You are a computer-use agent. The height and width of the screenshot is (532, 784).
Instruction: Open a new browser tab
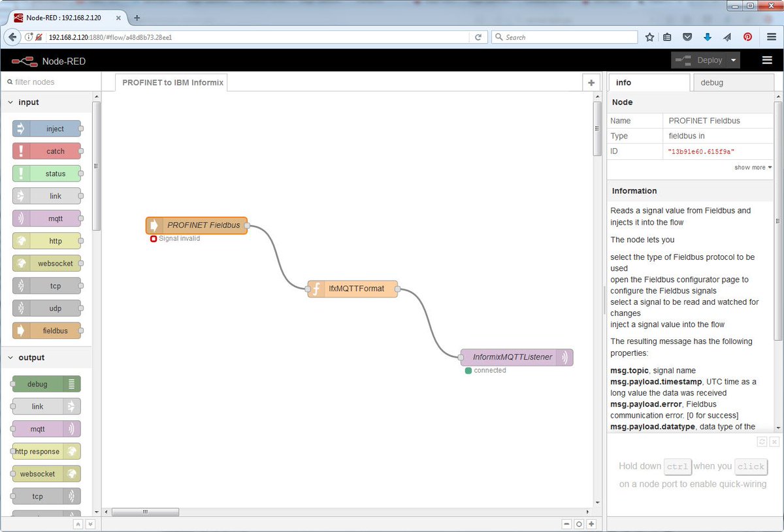137,18
